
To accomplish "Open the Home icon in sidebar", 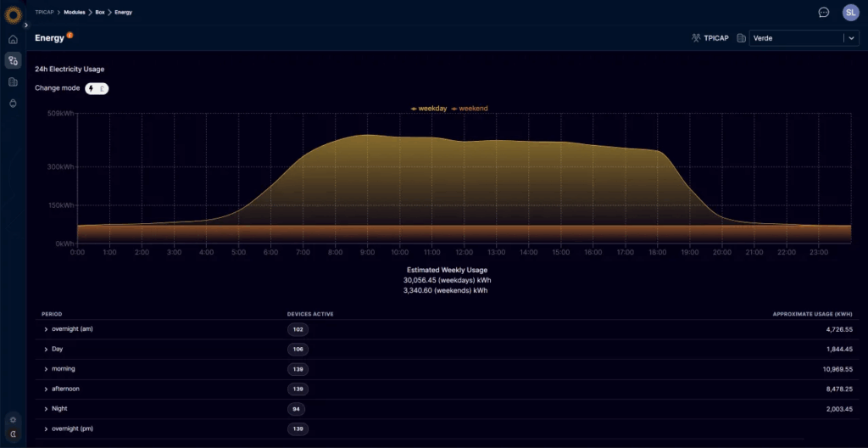I will click(13, 40).
